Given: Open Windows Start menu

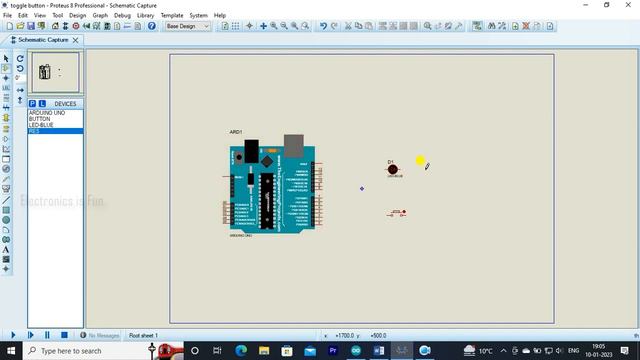Looking at the screenshot, I should pyautogui.click(x=11, y=351).
